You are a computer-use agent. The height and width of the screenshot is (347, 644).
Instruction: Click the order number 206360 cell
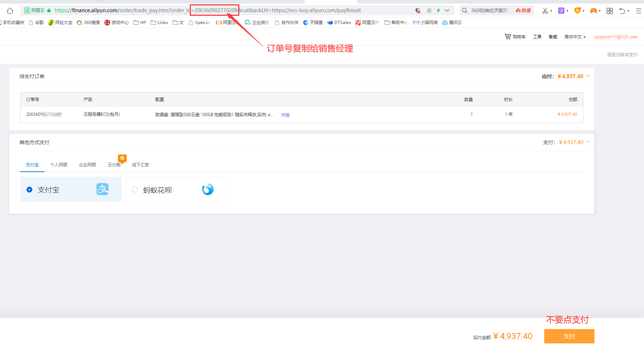pyautogui.click(x=44, y=114)
